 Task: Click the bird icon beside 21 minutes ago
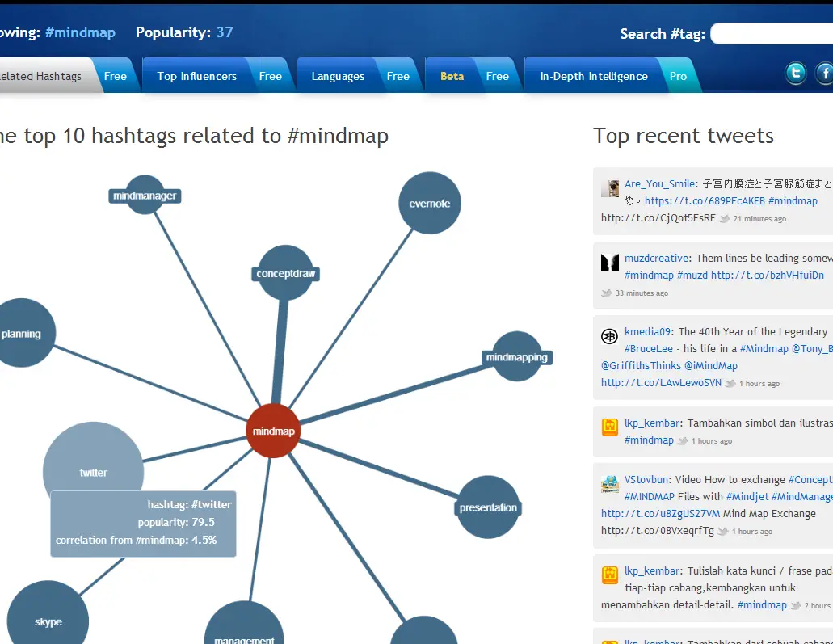pyautogui.click(x=725, y=218)
